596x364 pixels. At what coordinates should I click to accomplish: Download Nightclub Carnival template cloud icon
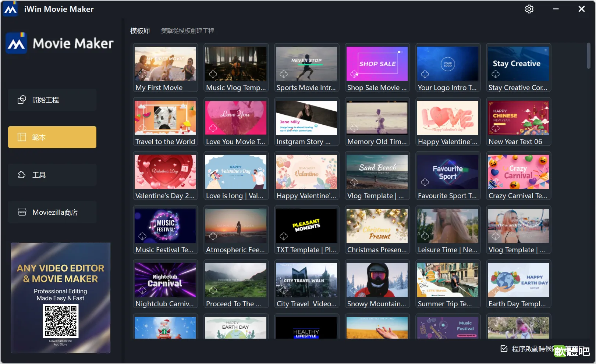click(x=142, y=290)
